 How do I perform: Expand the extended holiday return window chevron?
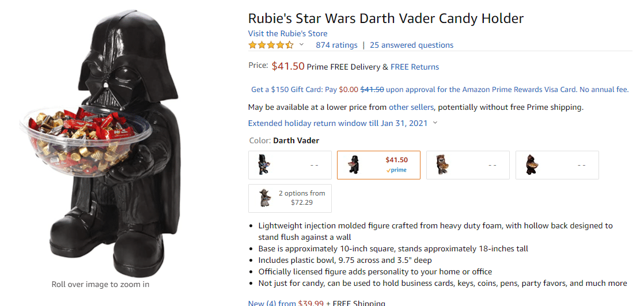coord(435,123)
